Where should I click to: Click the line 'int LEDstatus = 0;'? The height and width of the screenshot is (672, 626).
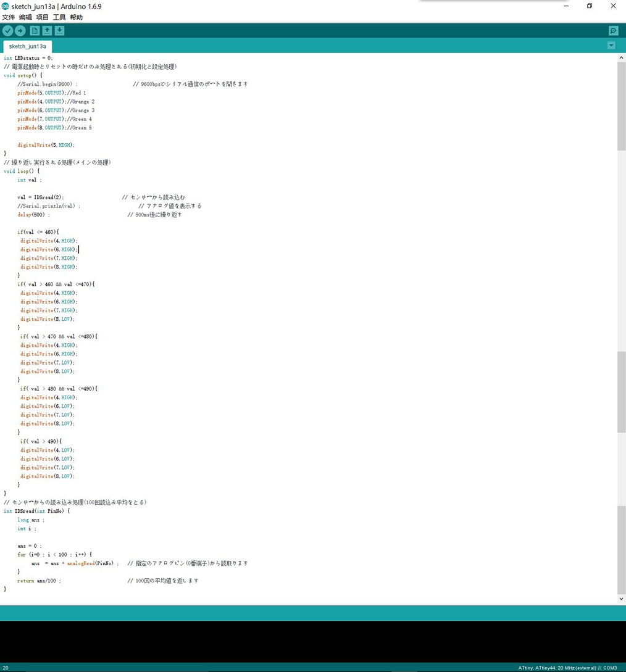click(28, 58)
